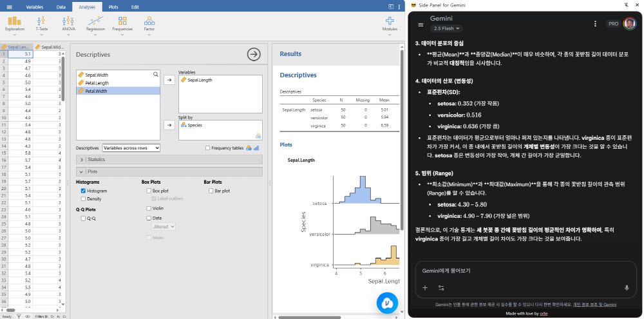Open the T-Tests analysis icon
This screenshot has width=644, height=319.
[x=42, y=24]
